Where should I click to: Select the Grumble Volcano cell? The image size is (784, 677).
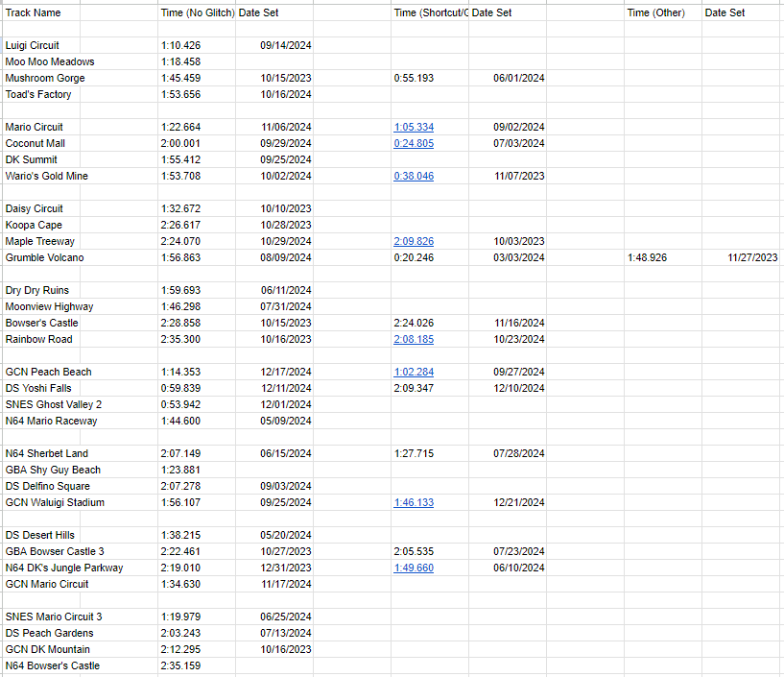(x=41, y=257)
